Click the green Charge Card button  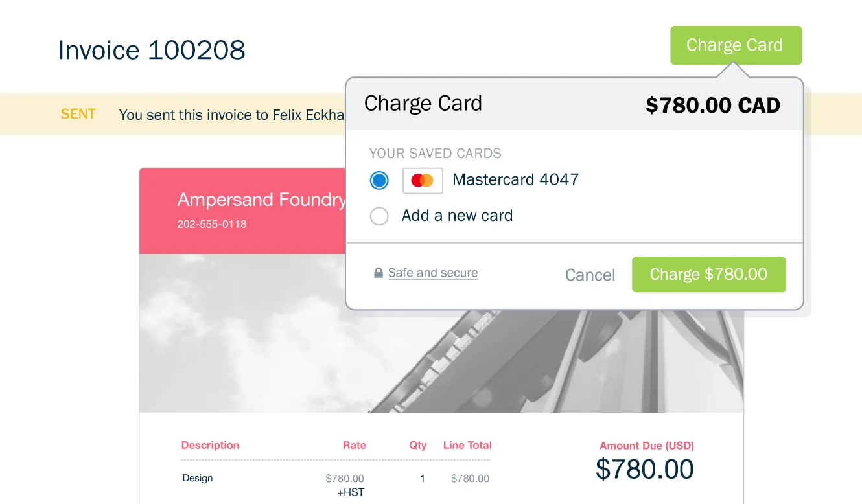(x=736, y=45)
